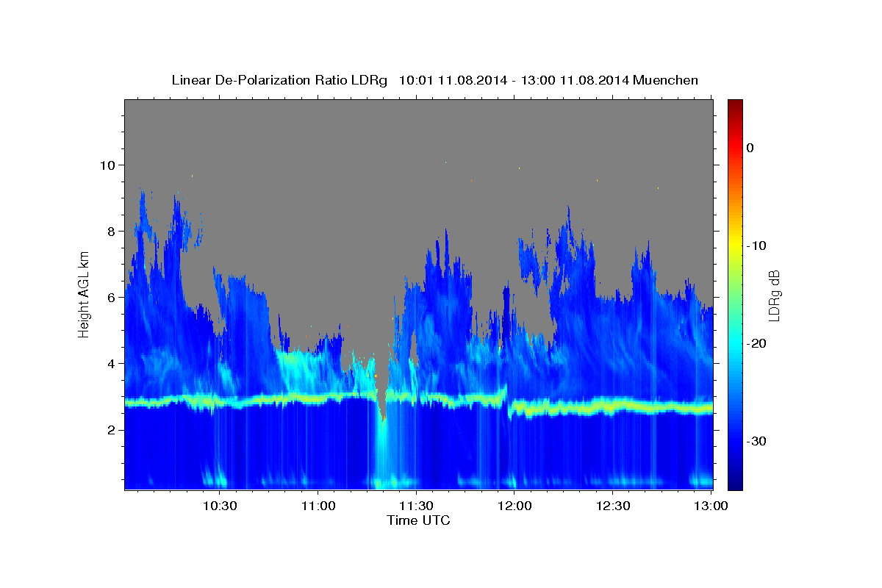This screenshot has width=882, height=588.
Task: Click the 'Height AGL km' axis title
Action: click(x=84, y=294)
